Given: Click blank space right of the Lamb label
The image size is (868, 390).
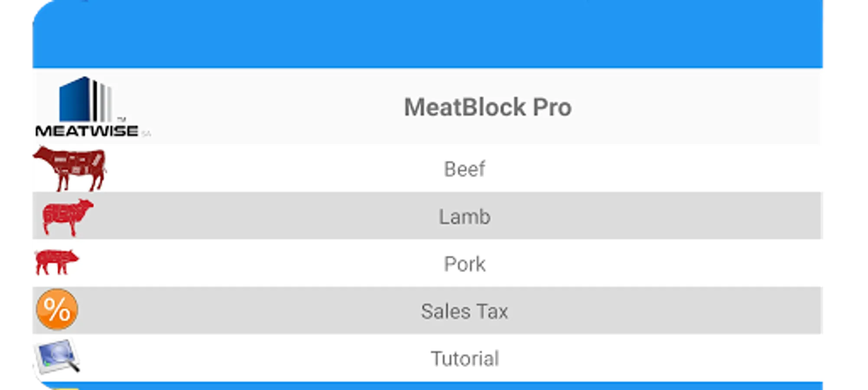Looking at the screenshot, I should pyautogui.click(x=650, y=217).
